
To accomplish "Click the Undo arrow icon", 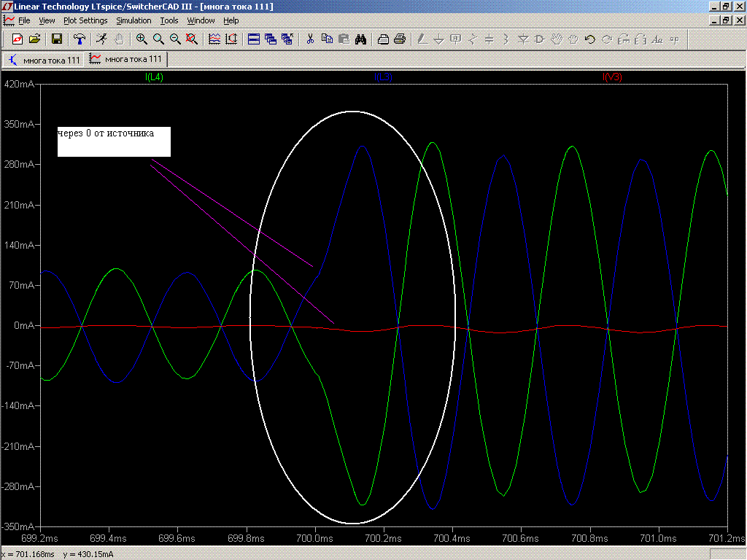I will 590,39.
